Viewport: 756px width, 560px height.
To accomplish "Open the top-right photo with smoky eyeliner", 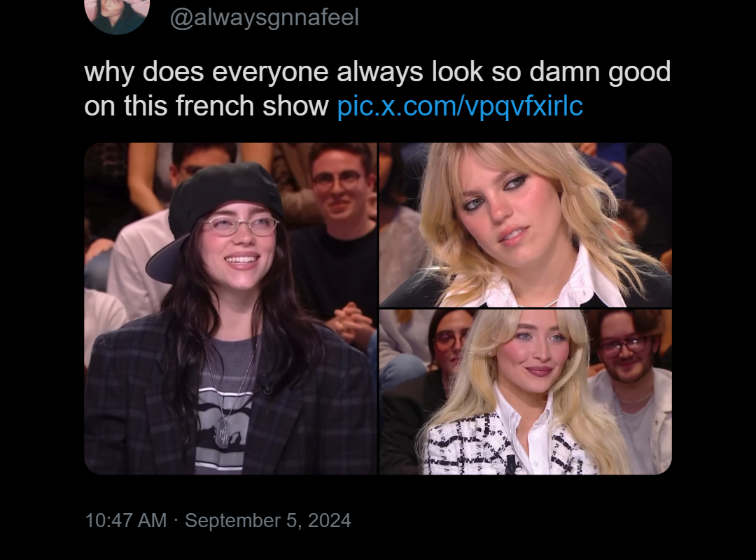I will pyautogui.click(x=526, y=225).
